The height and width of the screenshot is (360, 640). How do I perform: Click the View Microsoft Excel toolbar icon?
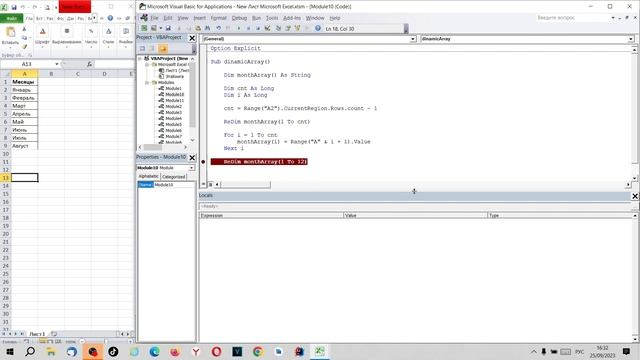pos(144,28)
